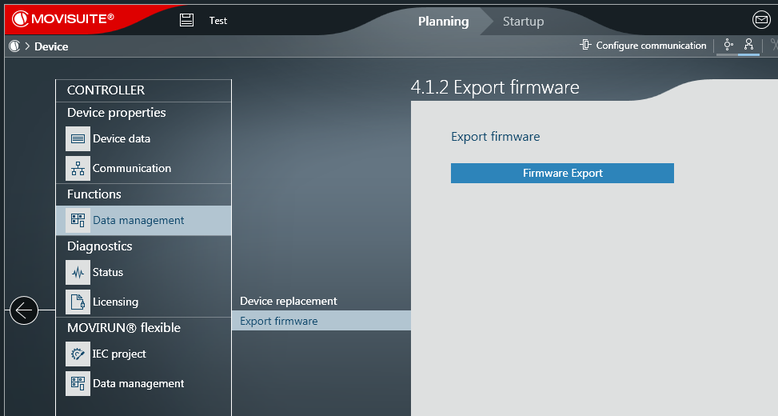
Task: Click the home icon in breadcrumb
Action: 14,46
